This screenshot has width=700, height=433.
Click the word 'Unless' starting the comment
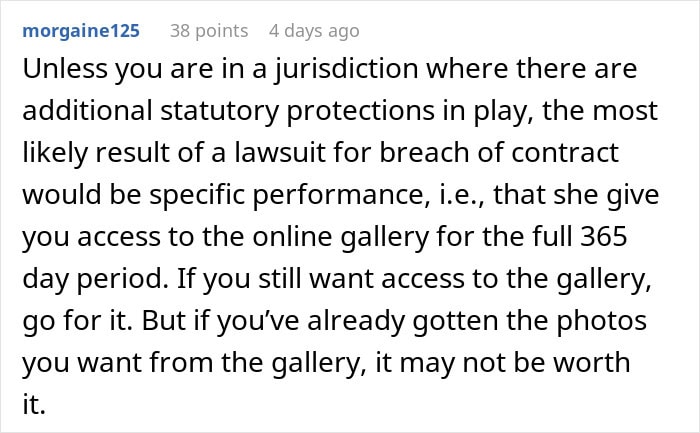pos(65,69)
